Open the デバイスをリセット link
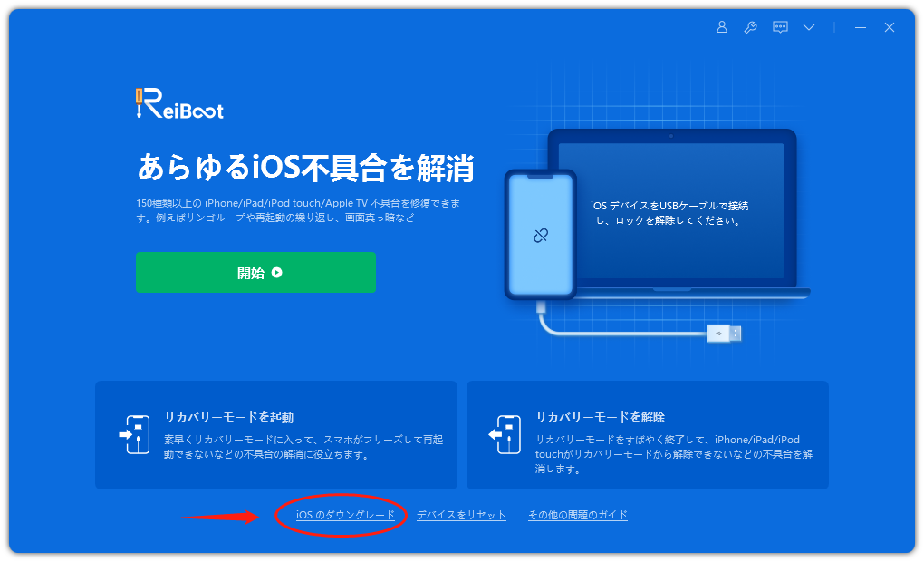Image resolution: width=924 pixels, height=562 pixels. [461, 515]
